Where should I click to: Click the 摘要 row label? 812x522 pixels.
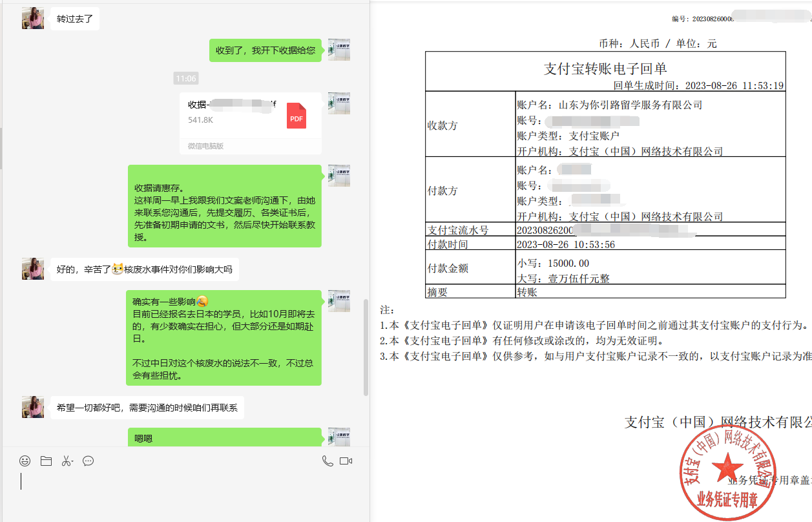(x=437, y=292)
